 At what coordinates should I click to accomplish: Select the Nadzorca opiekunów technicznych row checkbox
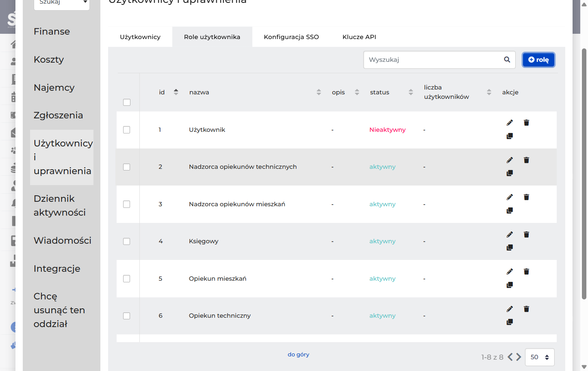click(127, 167)
